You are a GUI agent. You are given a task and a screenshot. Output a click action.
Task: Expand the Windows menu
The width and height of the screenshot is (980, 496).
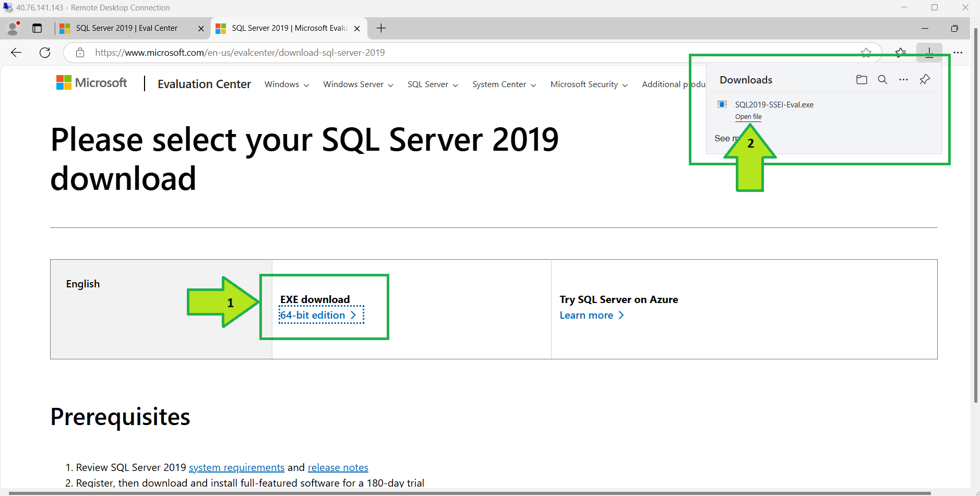tap(286, 84)
